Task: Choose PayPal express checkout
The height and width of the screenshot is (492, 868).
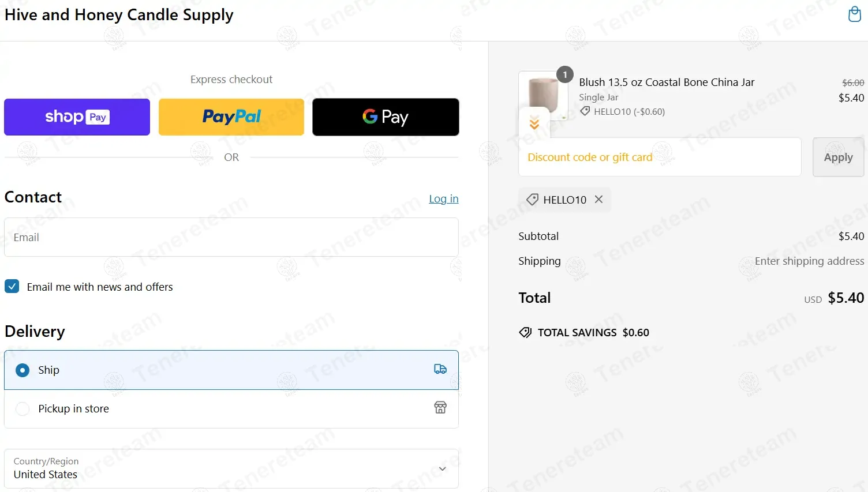Action: [231, 117]
